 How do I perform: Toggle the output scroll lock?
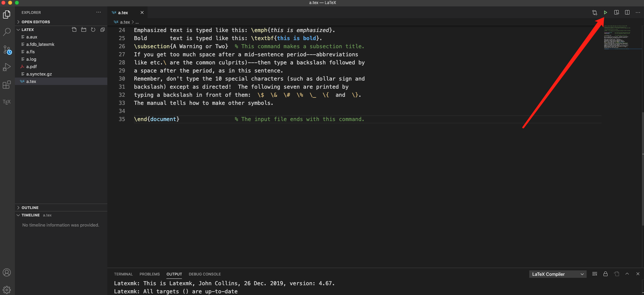605,274
